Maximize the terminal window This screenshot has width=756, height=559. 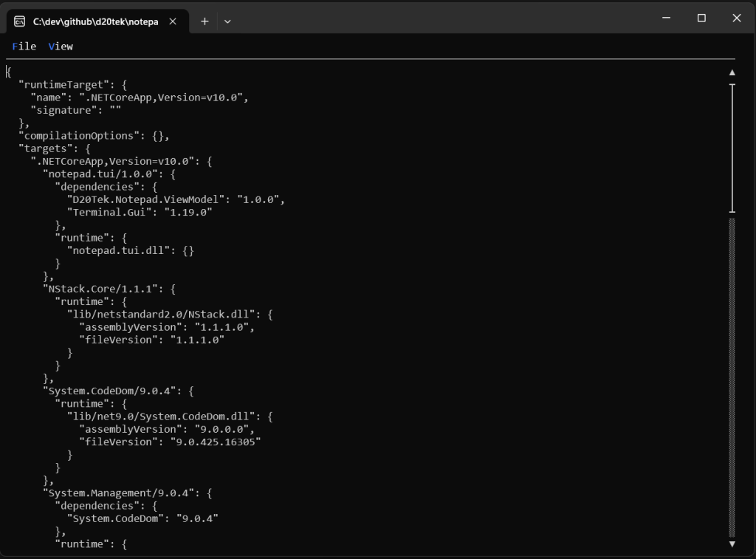(x=701, y=18)
